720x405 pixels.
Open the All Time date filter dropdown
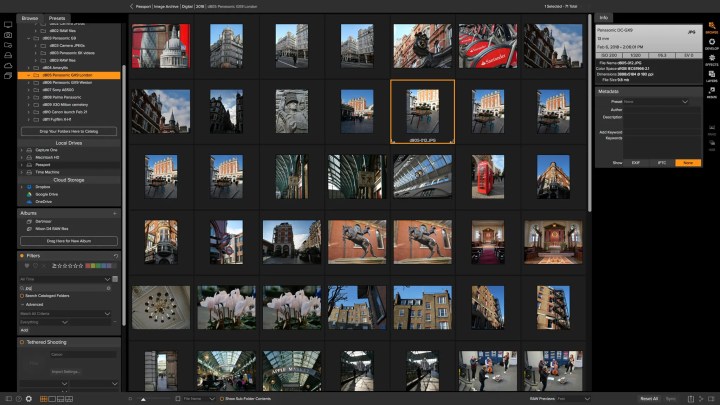(65, 279)
